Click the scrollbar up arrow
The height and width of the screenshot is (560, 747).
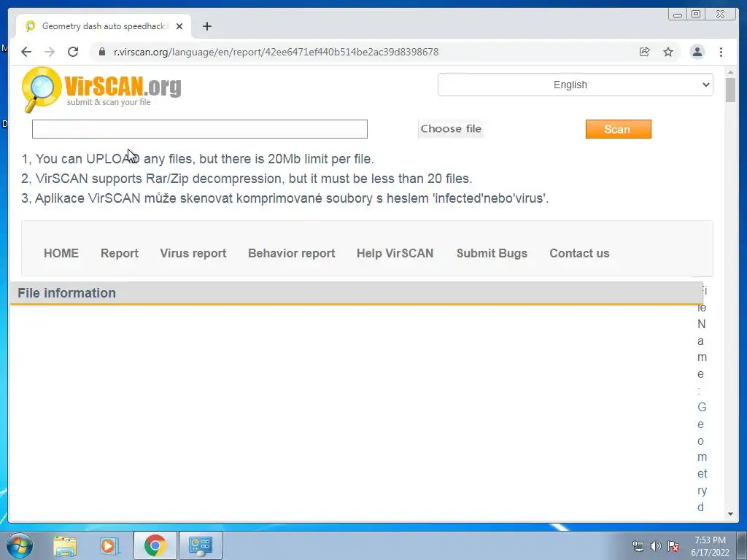730,72
